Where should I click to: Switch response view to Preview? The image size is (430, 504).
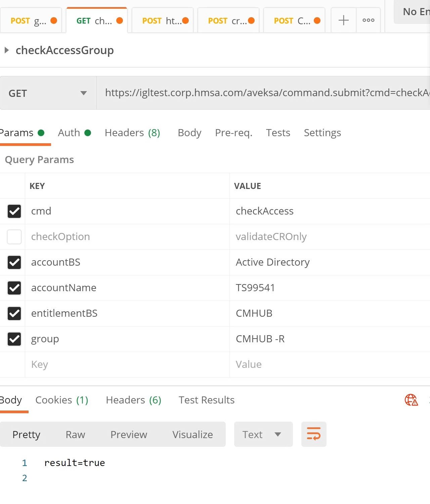coord(129,434)
